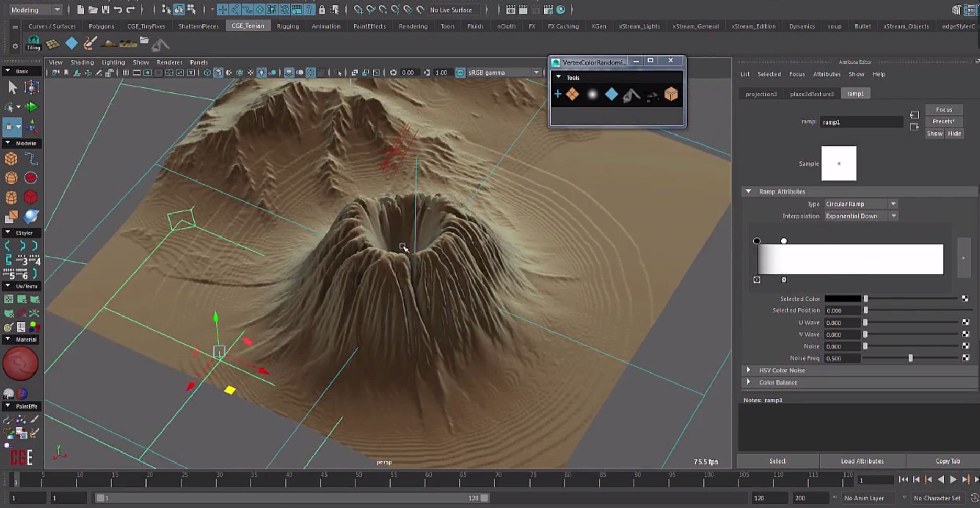Switch to the place3dTexture3 tab
Image resolution: width=980 pixels, height=508 pixels.
pos(812,94)
